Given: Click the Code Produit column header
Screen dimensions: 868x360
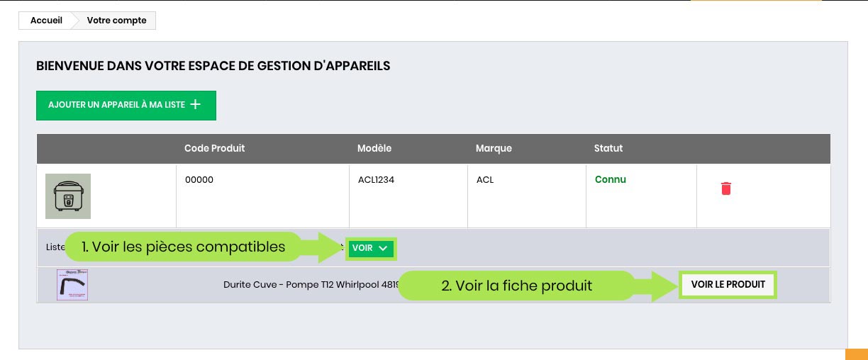Looking at the screenshot, I should click(x=214, y=149).
